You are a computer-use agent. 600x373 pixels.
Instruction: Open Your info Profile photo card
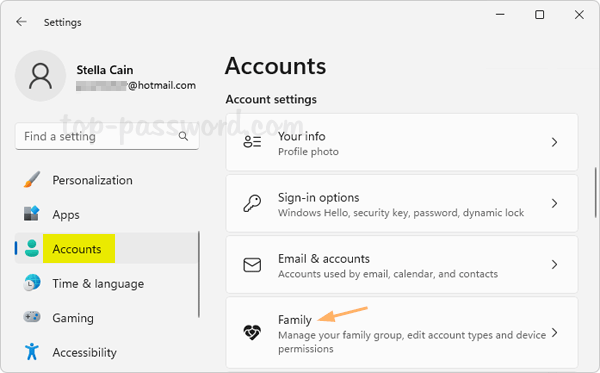click(x=402, y=142)
